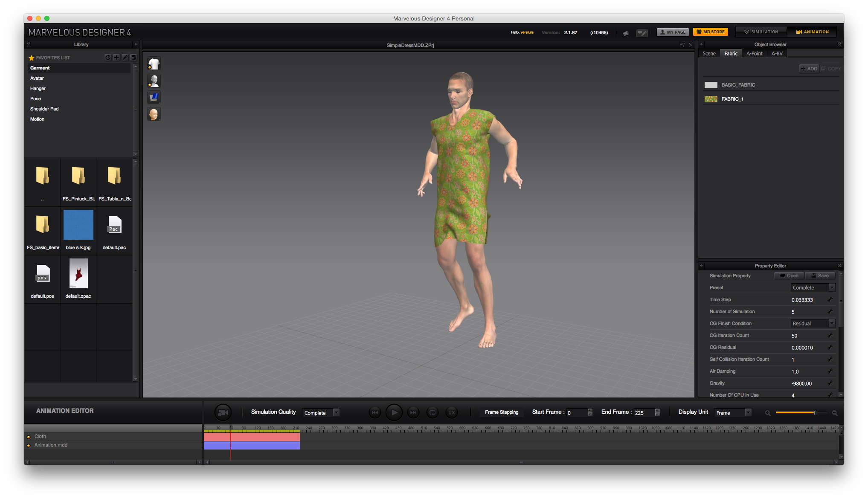Pop out the 3D viewport window
This screenshot has width=868, height=499.
tap(682, 45)
